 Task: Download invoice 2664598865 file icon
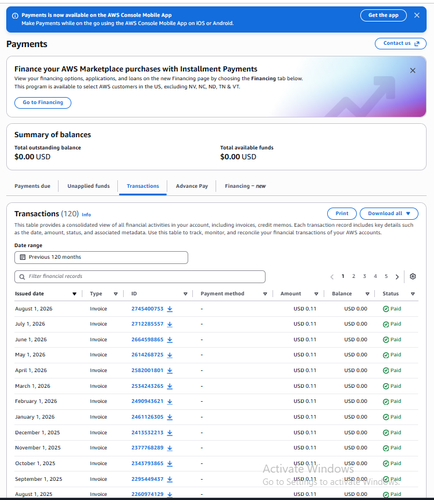[170, 340]
